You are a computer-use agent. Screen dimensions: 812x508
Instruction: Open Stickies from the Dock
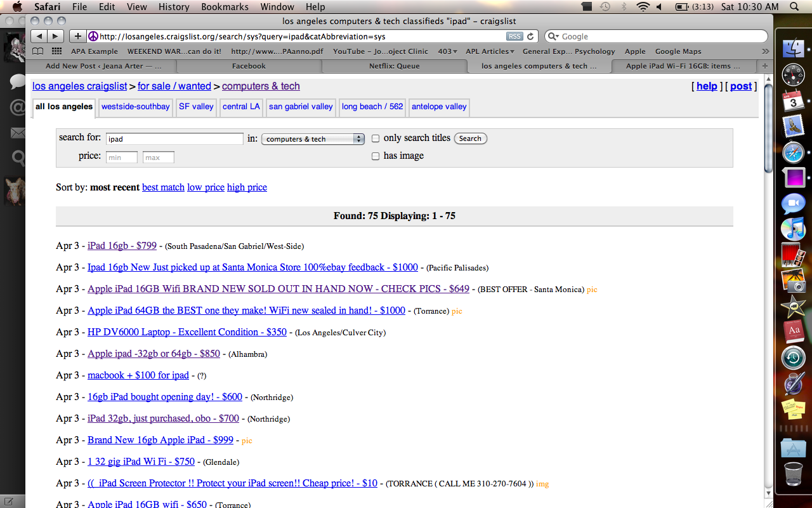point(793,410)
